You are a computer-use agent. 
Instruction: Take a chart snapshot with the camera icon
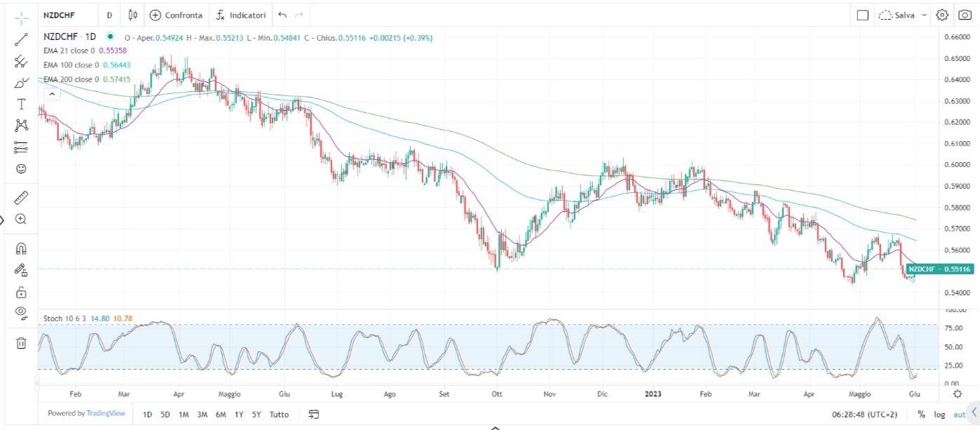(x=965, y=15)
